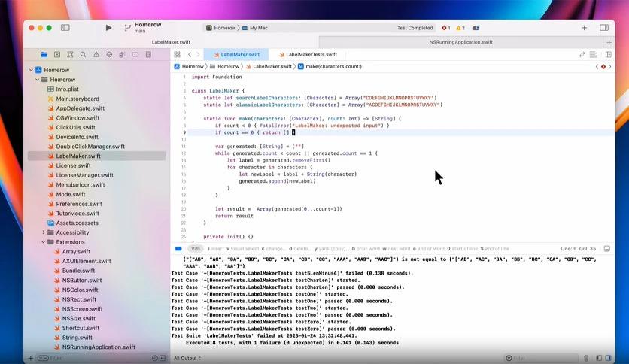Open the red error indicator in activity bar
Viewport: 629px width, 364px height.
(x=445, y=28)
